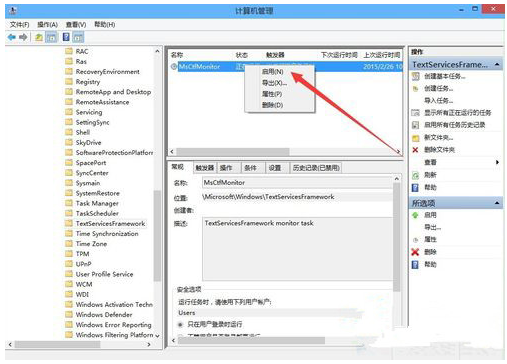
Task: Select the SystemRestore tree folder
Action: (97, 193)
